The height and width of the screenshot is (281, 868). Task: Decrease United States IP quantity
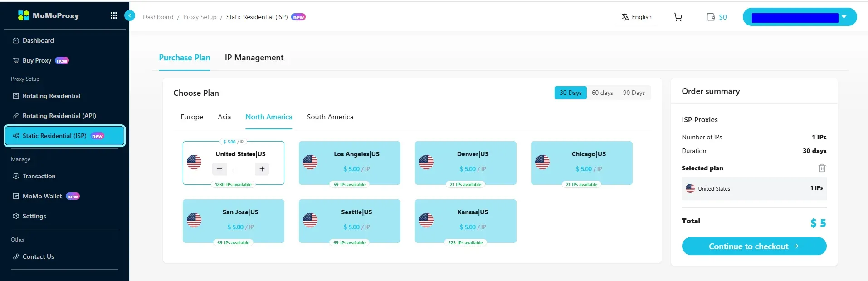coord(219,169)
